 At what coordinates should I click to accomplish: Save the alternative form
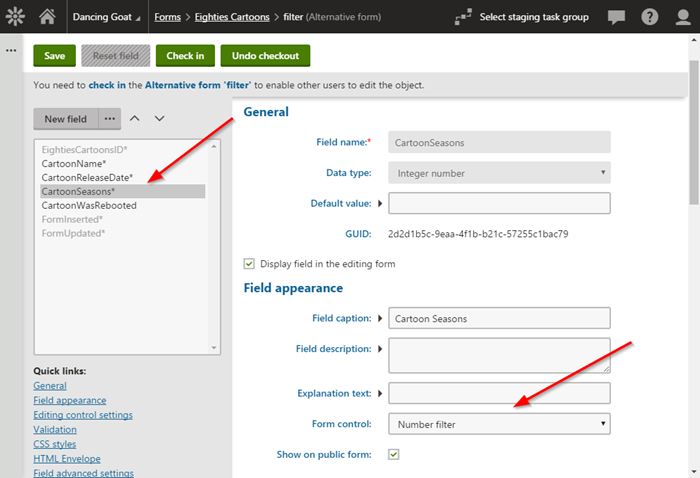pos(54,56)
